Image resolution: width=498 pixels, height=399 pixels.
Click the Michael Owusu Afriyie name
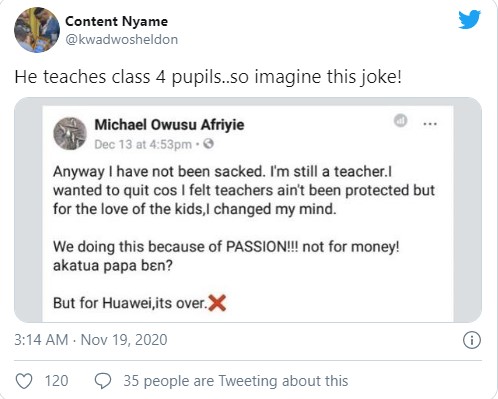pyautogui.click(x=169, y=125)
